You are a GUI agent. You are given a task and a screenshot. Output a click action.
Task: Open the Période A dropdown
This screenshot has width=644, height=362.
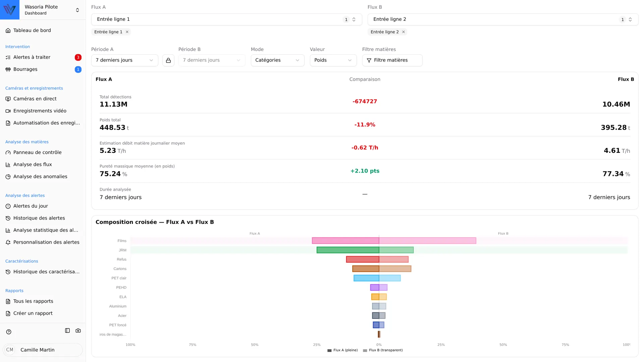point(124,60)
